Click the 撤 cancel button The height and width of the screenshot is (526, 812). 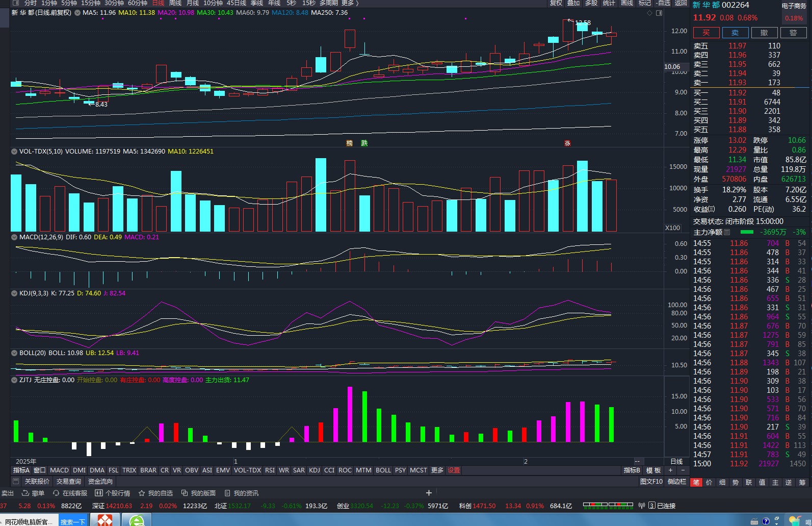click(764, 33)
